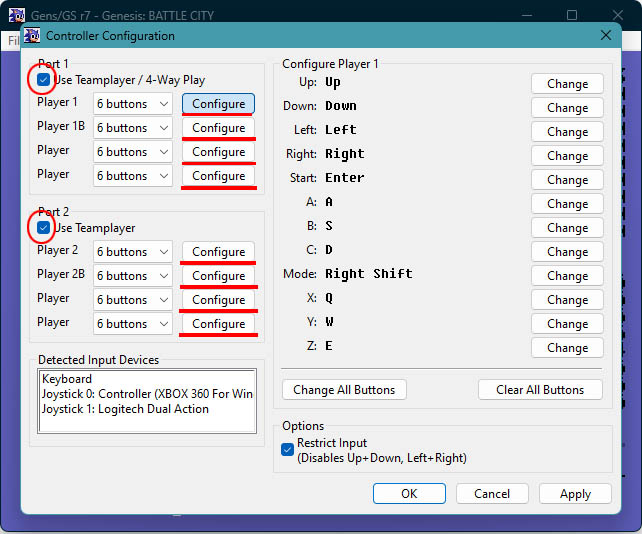Enable Use Teamplayer / 4-Way Play checkbox
Image resolution: width=642 pixels, height=534 pixels.
click(x=43, y=80)
